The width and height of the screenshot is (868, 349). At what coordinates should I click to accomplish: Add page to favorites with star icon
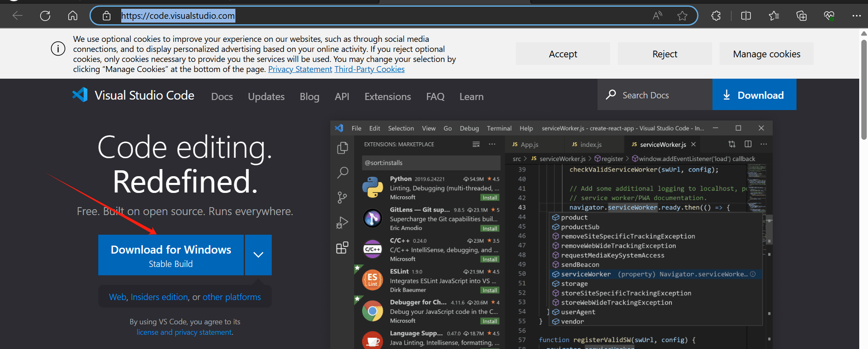[682, 16]
